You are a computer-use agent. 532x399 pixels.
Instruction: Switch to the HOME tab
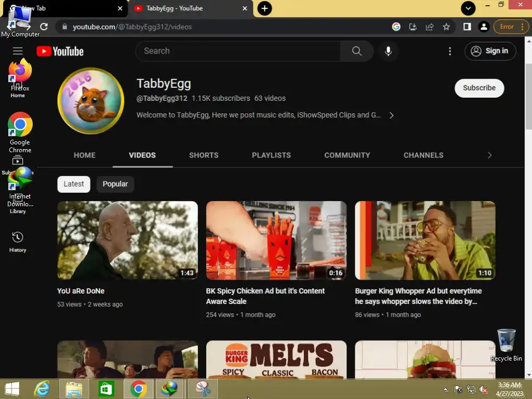pos(85,155)
